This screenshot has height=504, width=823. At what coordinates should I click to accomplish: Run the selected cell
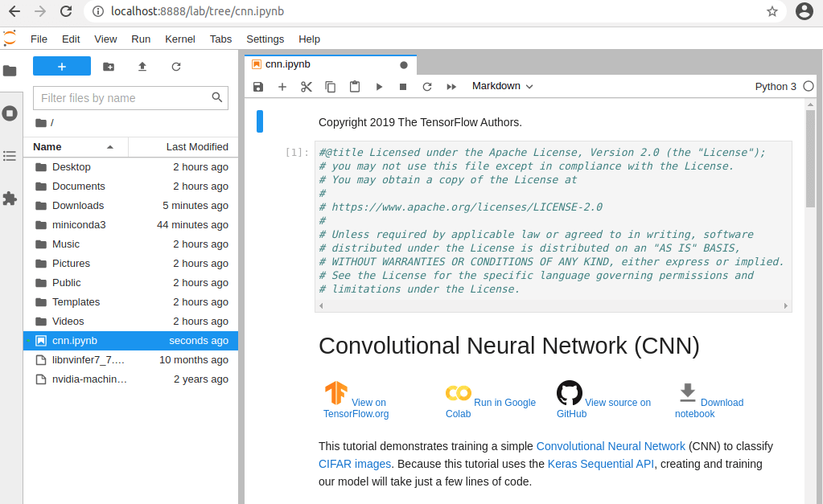point(379,87)
